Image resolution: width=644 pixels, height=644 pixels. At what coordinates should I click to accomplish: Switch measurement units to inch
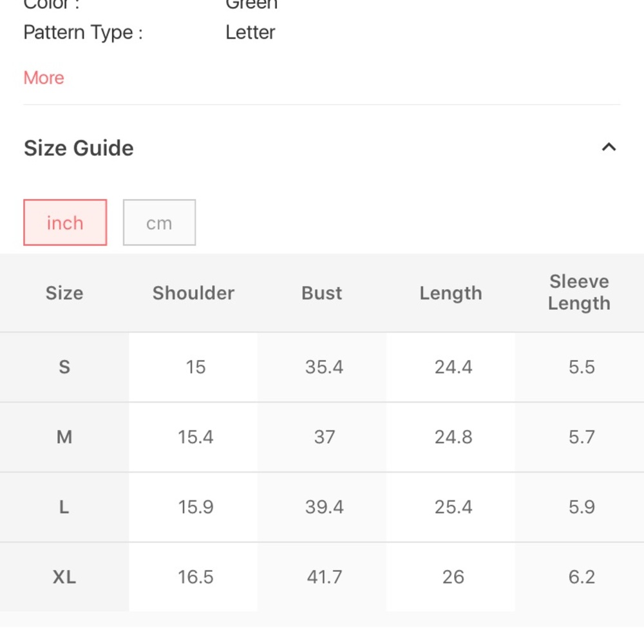pos(65,223)
